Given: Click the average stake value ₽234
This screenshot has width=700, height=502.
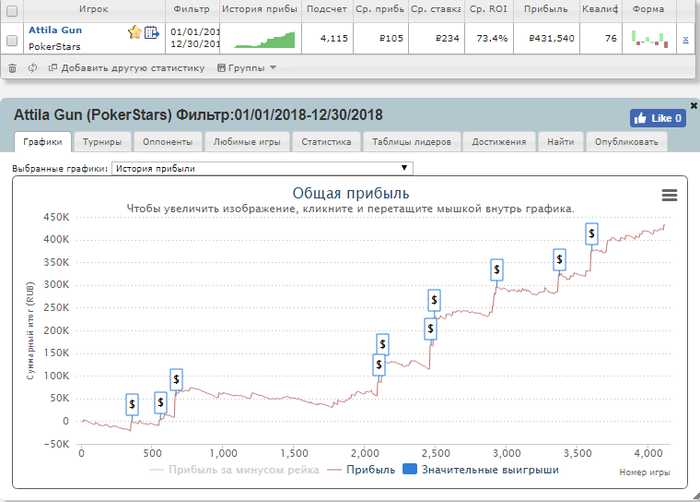Looking at the screenshot, I should pyautogui.click(x=448, y=38).
